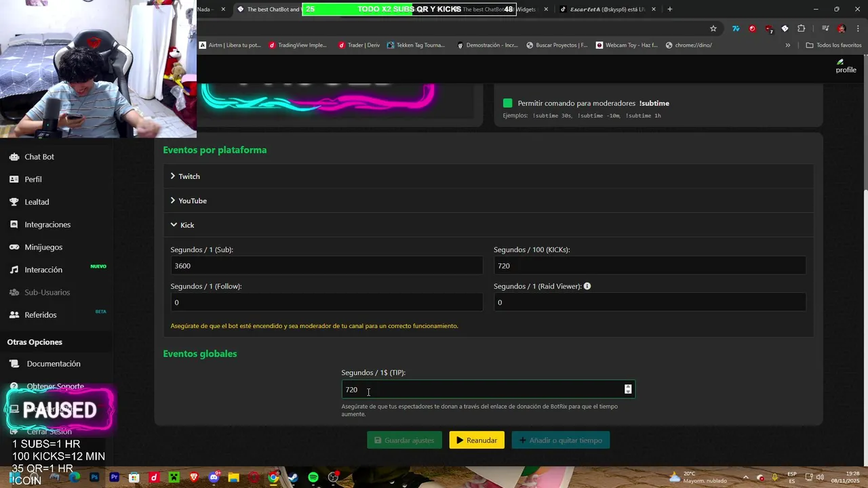This screenshot has height=488, width=868.
Task: Open Minijuegos section
Action: 43,247
